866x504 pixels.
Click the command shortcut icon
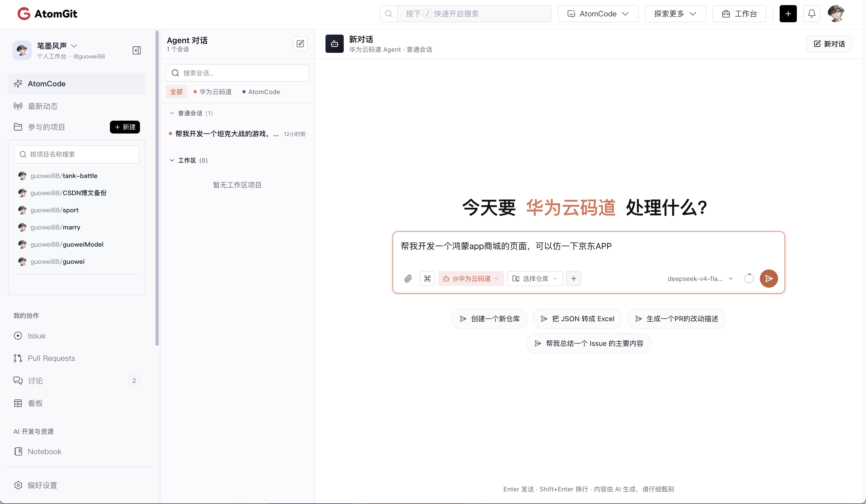pos(427,279)
